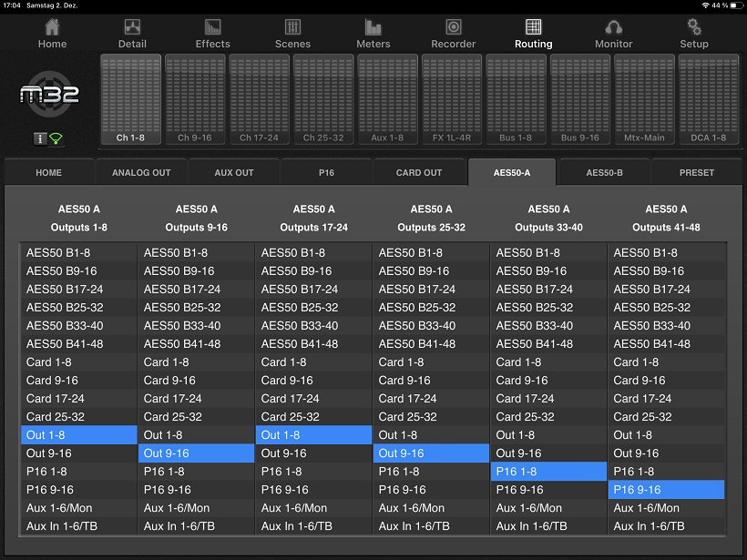The width and height of the screenshot is (747, 560).
Task: Choose P16 1-8 in Outputs 9-16 column
Action: click(x=196, y=472)
